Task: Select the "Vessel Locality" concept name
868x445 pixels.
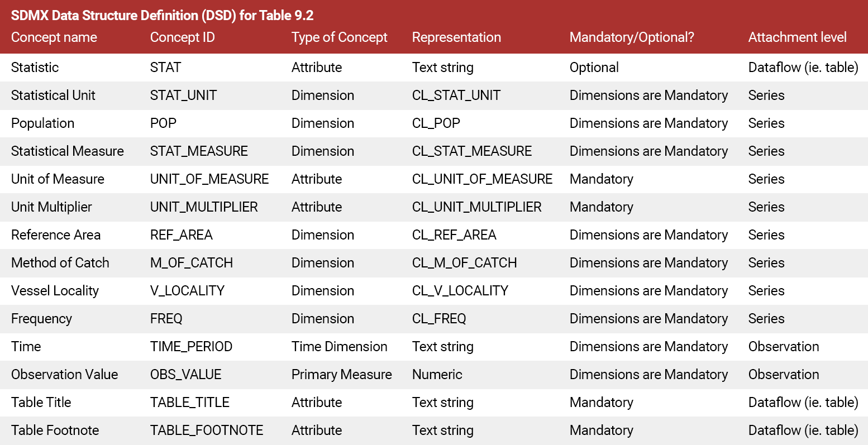Action: (55, 291)
